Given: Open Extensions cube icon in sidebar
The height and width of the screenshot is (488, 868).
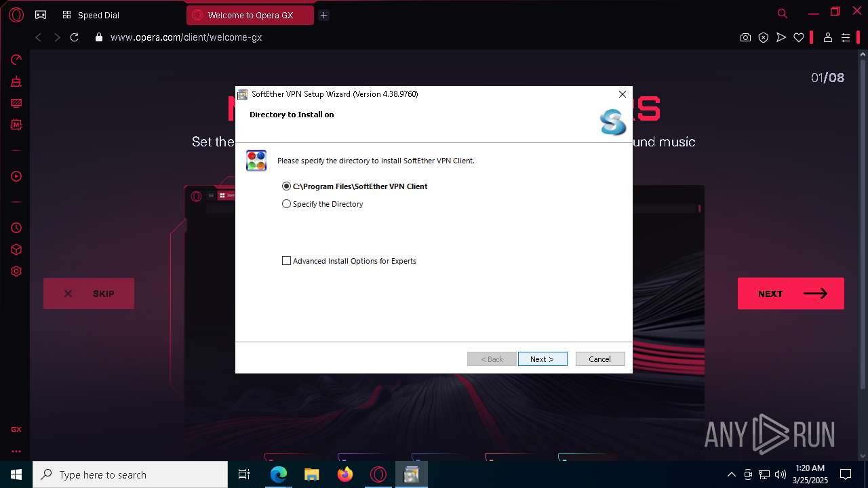Looking at the screenshot, I should 16,249.
